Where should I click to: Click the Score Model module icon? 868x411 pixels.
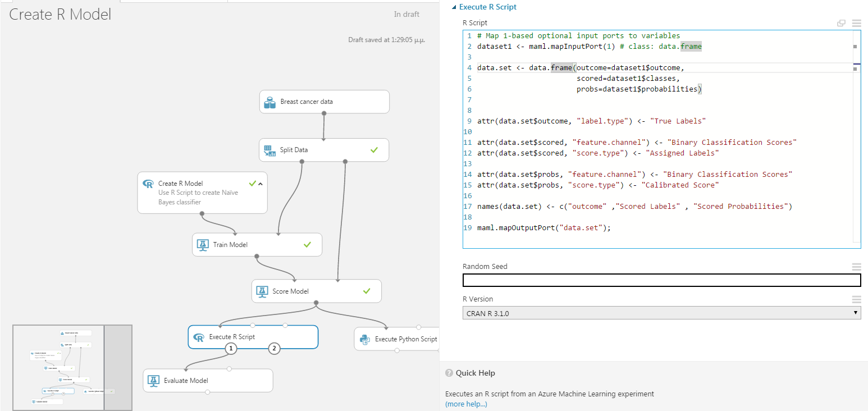[262, 291]
